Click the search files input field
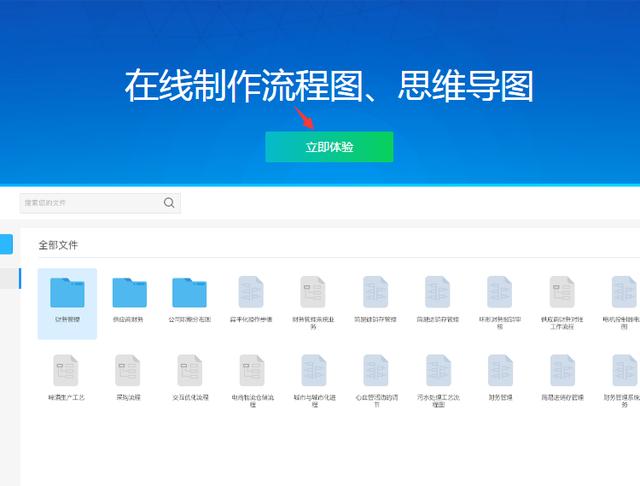 pyautogui.click(x=90, y=203)
